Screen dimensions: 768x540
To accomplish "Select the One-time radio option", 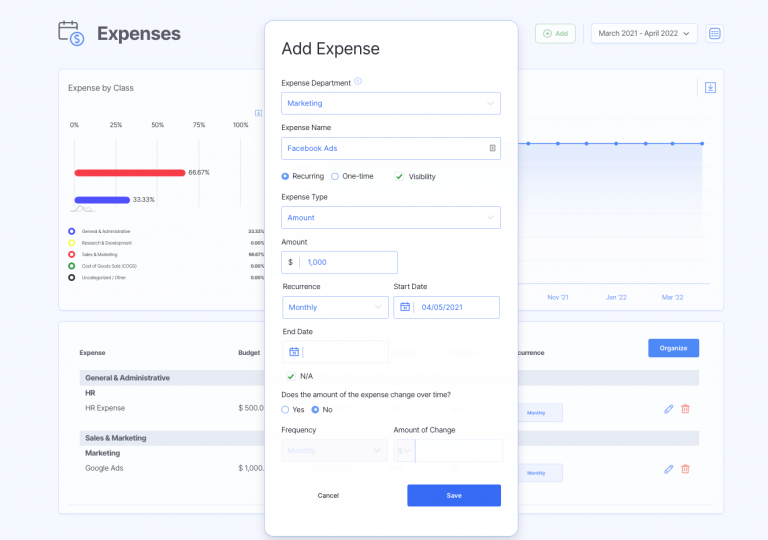I will [x=335, y=177].
